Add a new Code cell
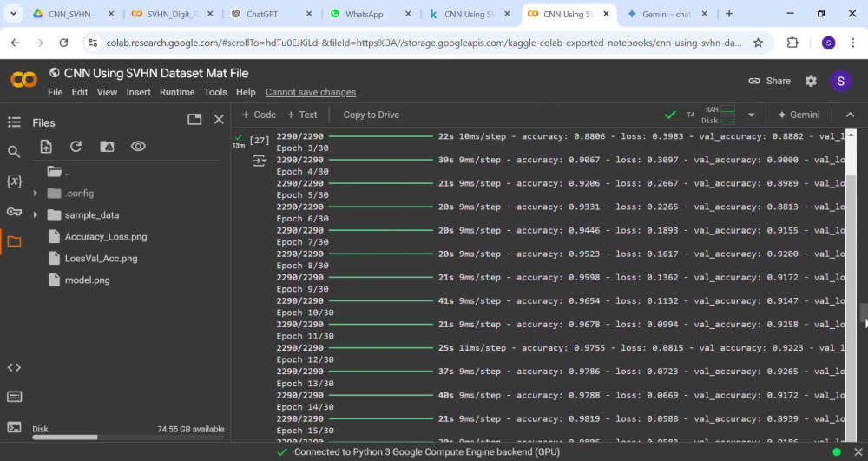This screenshot has width=868, height=461. [x=259, y=115]
